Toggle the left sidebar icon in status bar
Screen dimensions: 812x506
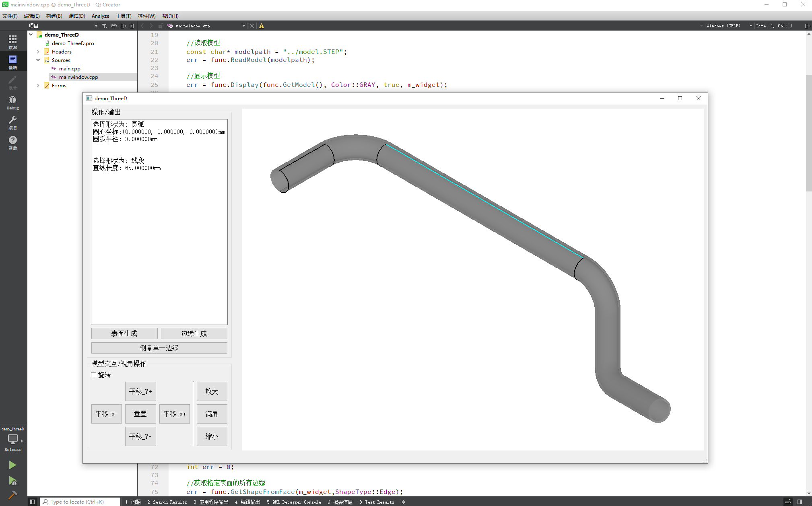click(33, 502)
